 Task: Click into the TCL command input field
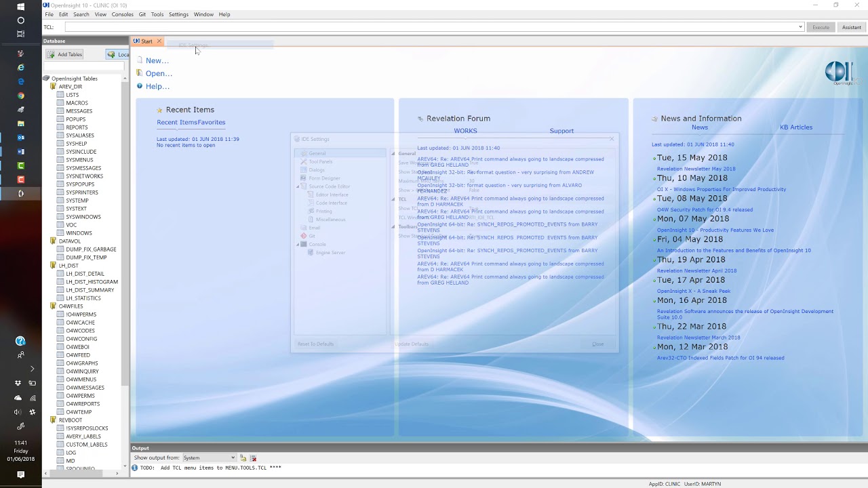[x=431, y=27]
